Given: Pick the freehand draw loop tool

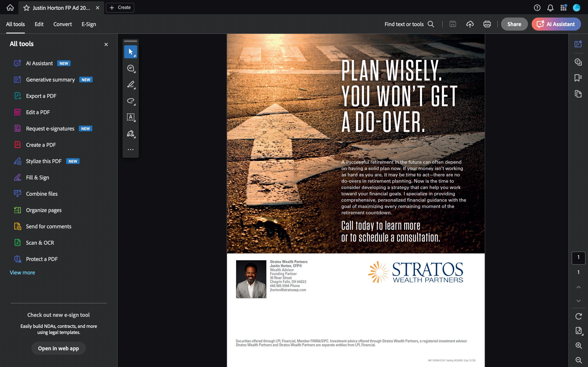Looking at the screenshot, I should [130, 101].
